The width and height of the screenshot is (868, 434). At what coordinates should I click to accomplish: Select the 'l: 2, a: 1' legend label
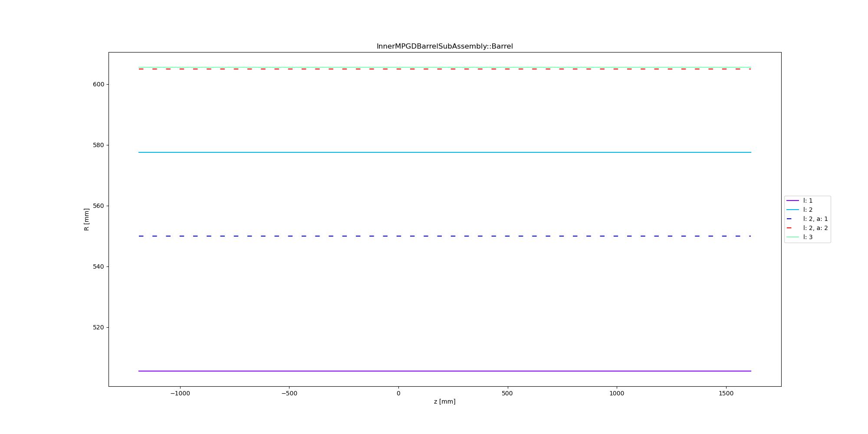pos(815,219)
